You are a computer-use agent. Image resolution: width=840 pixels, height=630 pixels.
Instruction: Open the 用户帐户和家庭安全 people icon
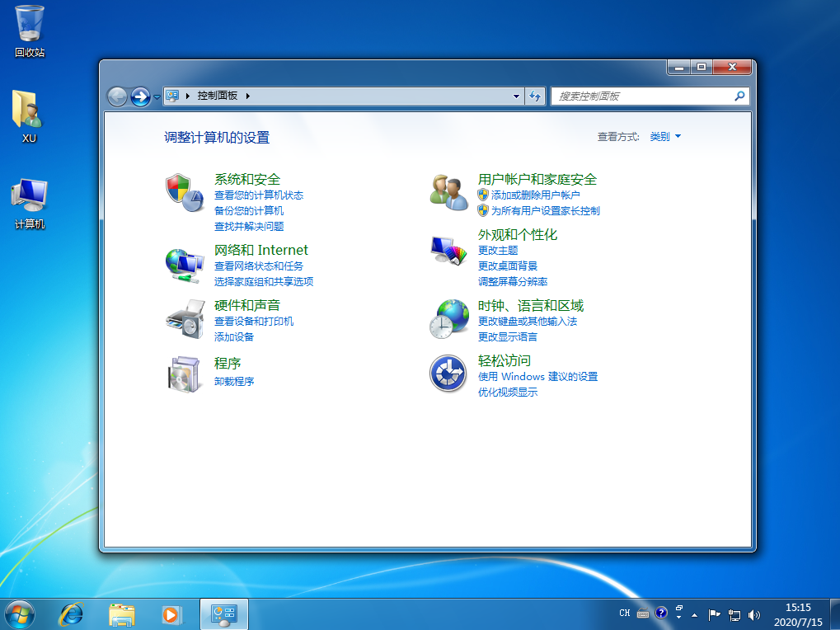point(449,191)
